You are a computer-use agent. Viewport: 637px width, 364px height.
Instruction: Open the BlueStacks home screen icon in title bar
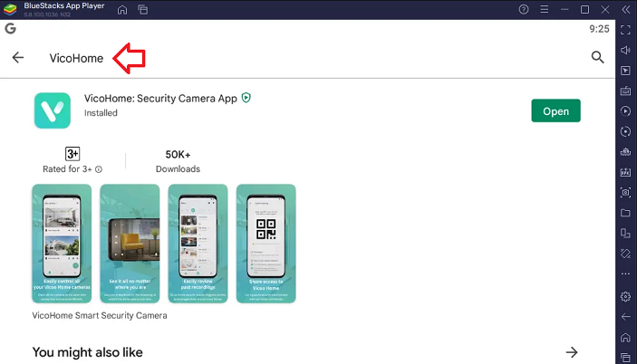(x=122, y=10)
